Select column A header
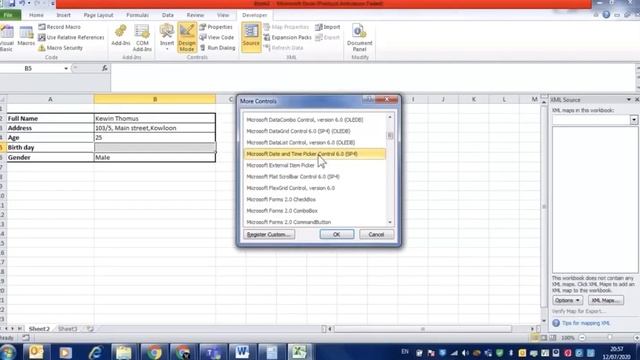The height and width of the screenshot is (360, 640). click(50, 99)
